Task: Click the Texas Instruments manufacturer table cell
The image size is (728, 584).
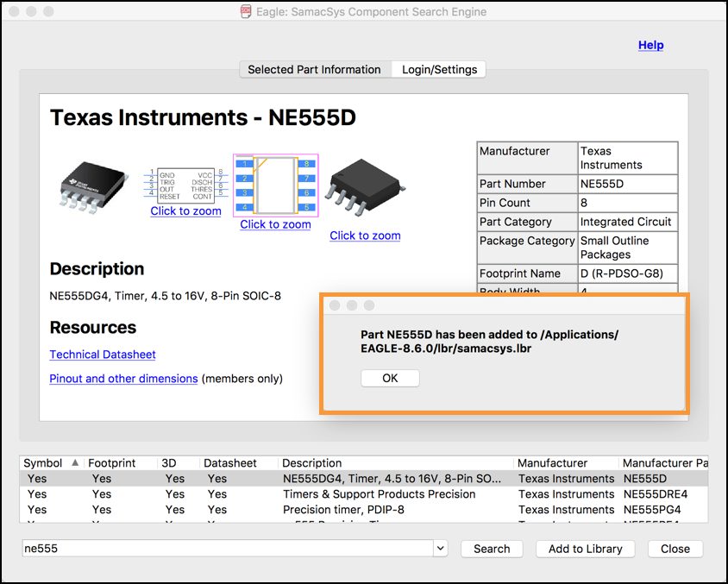Action: [628, 158]
